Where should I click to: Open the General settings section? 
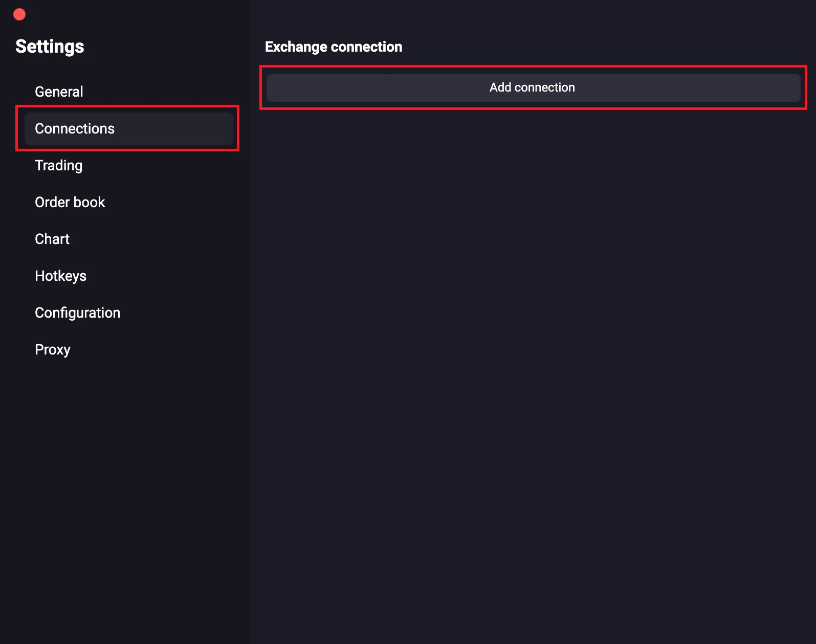coord(59,92)
